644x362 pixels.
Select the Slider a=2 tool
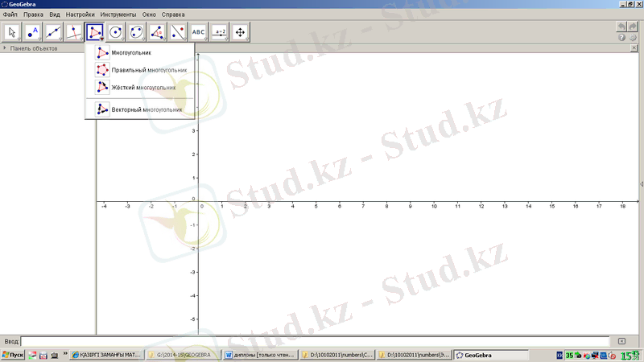219,32
